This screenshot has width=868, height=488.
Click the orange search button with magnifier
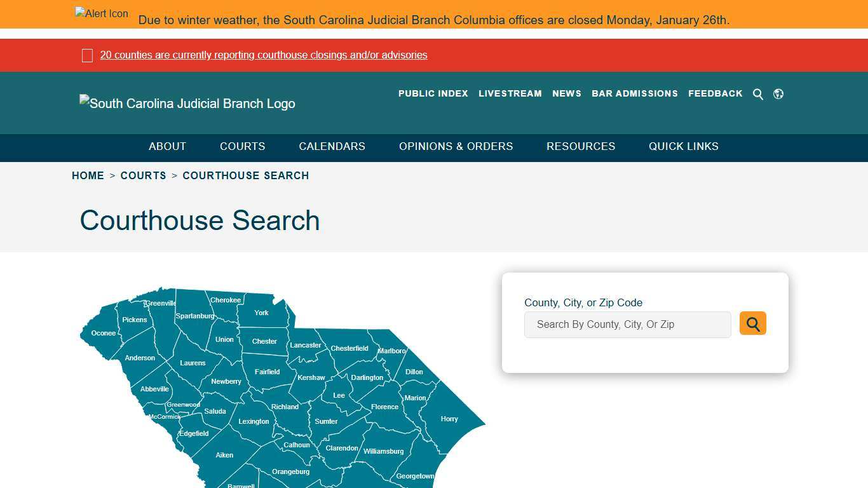tap(752, 323)
